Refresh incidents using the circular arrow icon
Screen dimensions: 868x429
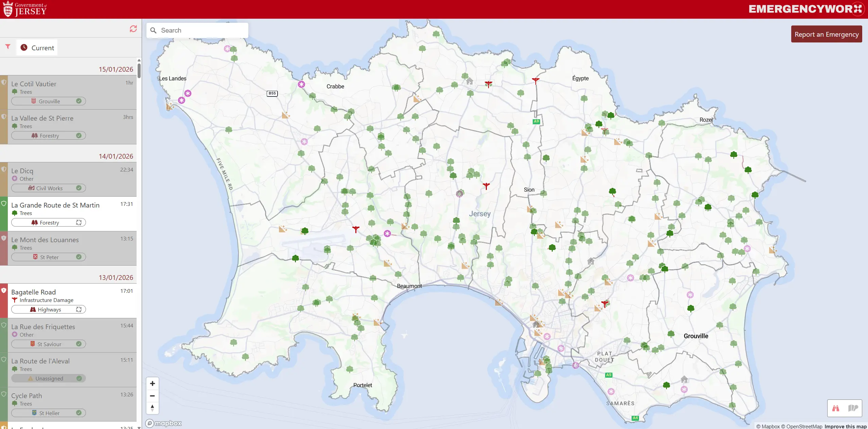point(134,29)
